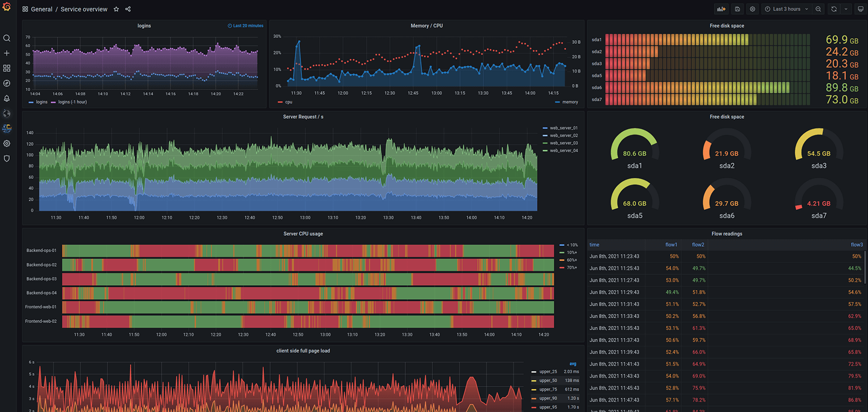The height and width of the screenshot is (412, 868).
Task: Click the Add panel toolbar icon
Action: (x=721, y=9)
